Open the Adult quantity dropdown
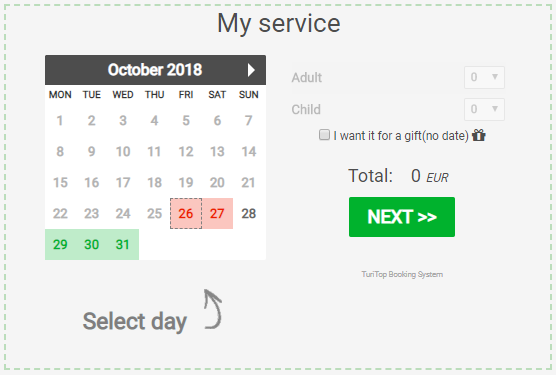 (484, 77)
